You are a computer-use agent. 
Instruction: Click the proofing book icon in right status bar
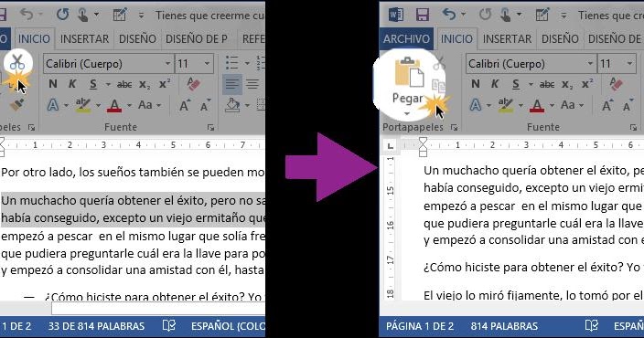592,326
